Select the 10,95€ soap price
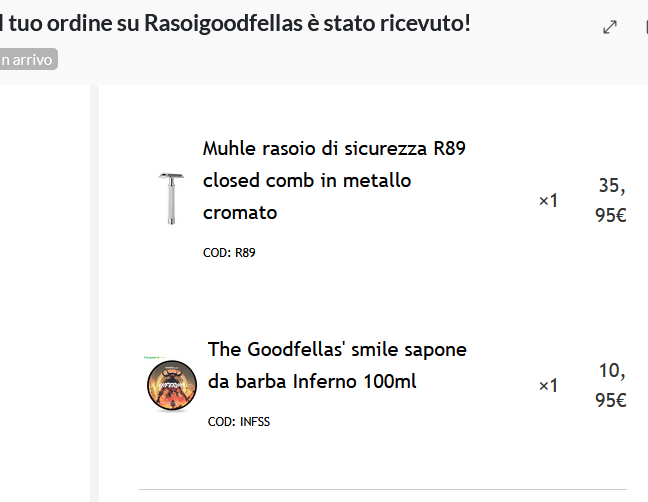 point(611,385)
